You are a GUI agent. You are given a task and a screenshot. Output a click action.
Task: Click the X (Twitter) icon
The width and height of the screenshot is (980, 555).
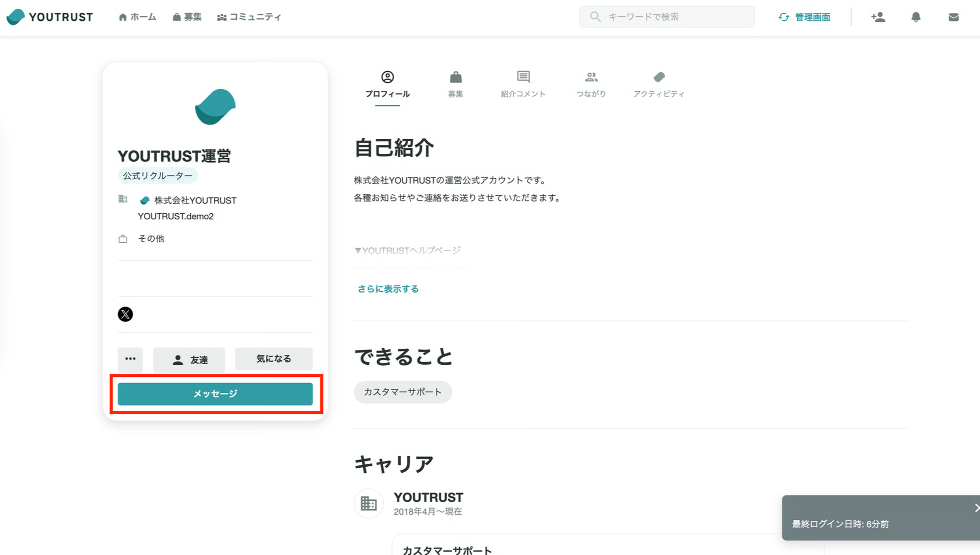(x=125, y=314)
